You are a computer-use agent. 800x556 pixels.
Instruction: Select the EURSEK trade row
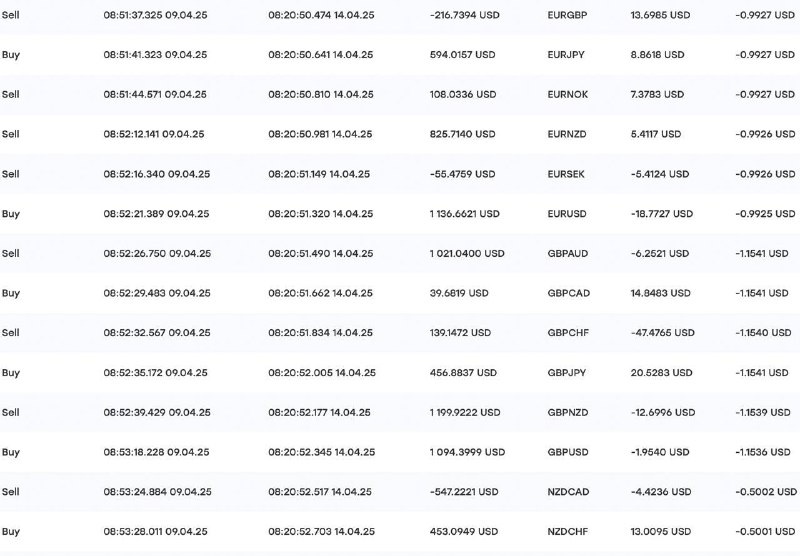[400, 174]
